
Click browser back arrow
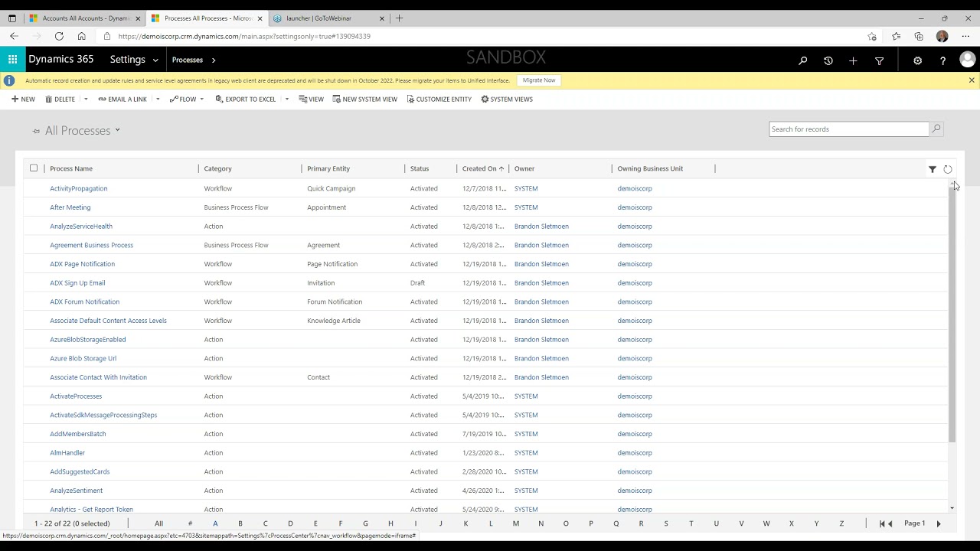[x=14, y=36]
